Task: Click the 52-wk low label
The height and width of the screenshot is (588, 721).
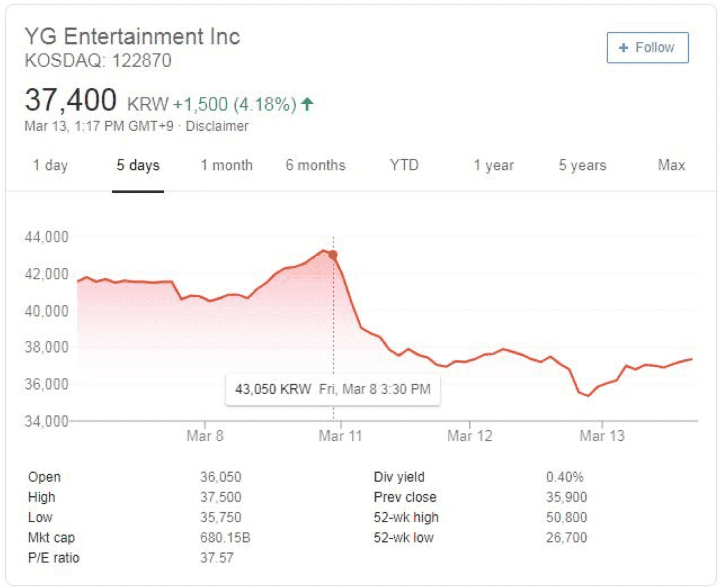Action: (404, 538)
